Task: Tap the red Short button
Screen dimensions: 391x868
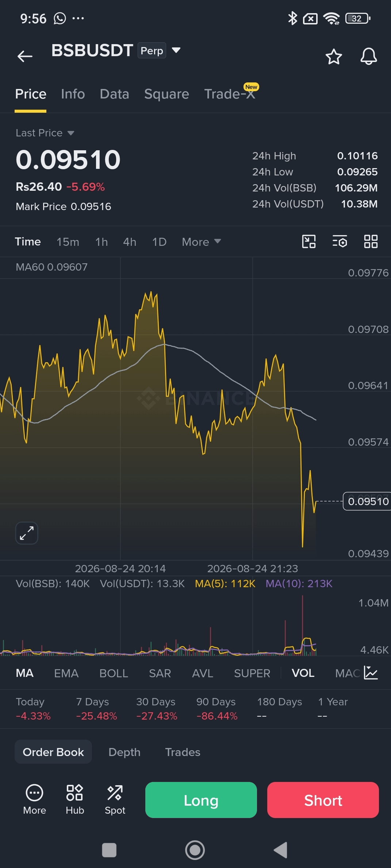Action: [323, 800]
